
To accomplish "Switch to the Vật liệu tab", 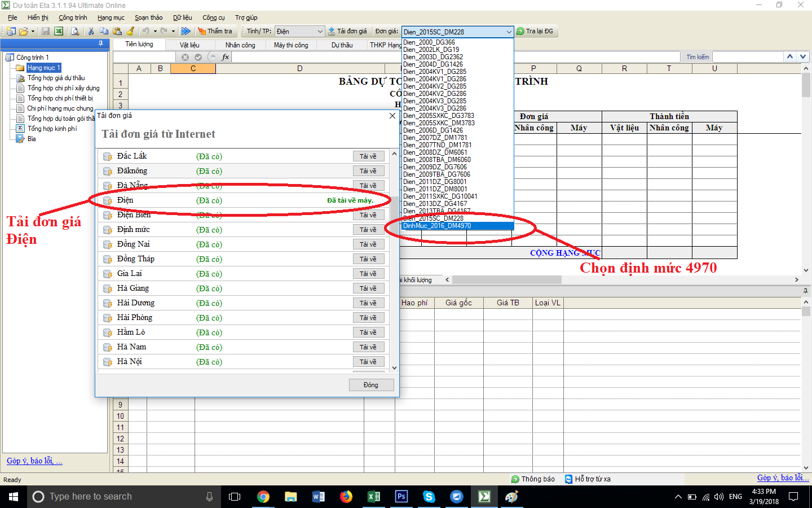I will click(x=189, y=45).
